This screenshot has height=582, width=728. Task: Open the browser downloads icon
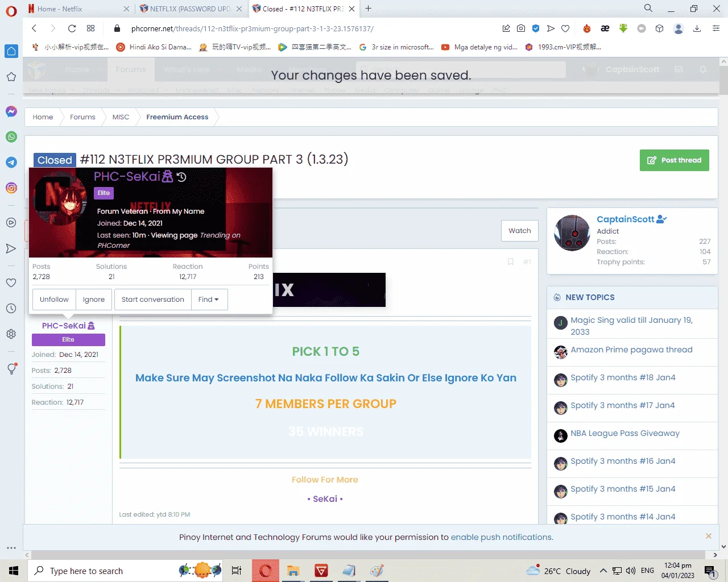click(x=697, y=28)
